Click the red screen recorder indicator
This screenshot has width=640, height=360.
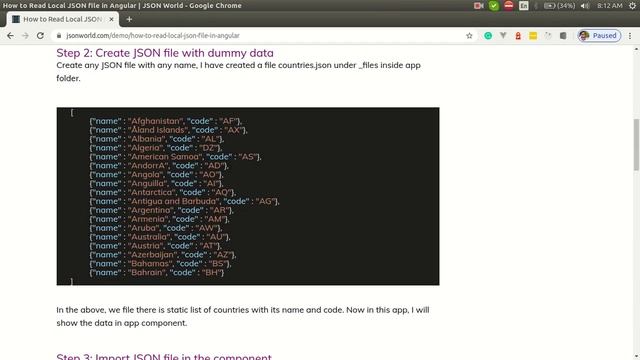coord(478,6)
